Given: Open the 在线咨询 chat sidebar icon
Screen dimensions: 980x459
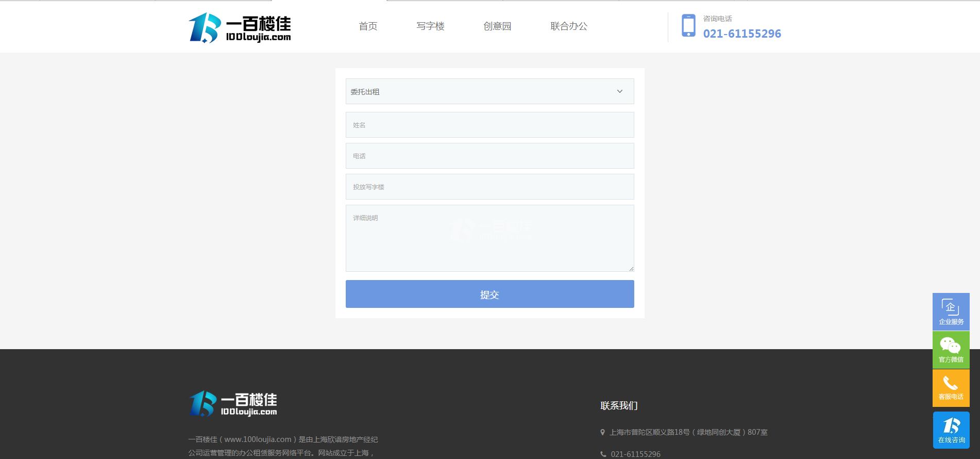Looking at the screenshot, I should point(951,430).
